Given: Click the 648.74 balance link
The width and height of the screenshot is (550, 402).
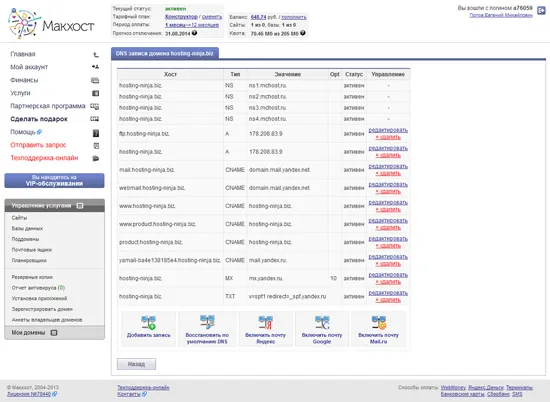Looking at the screenshot, I should 259,17.
